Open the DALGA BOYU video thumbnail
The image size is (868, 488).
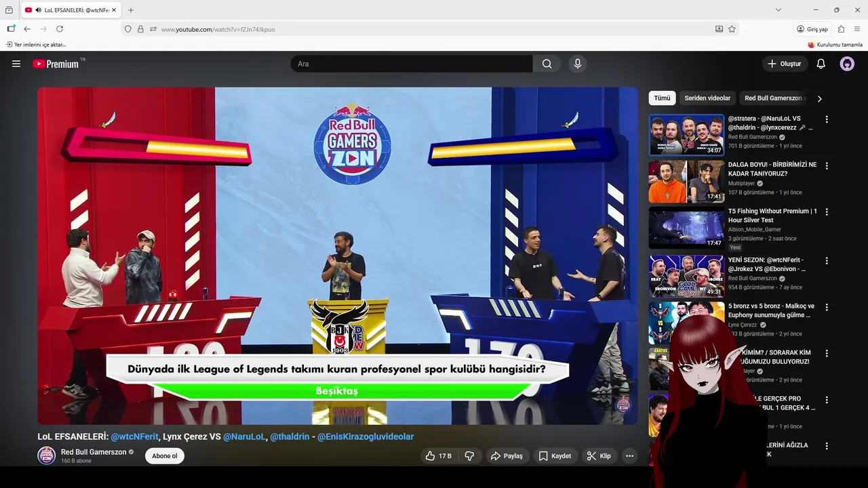coord(686,181)
